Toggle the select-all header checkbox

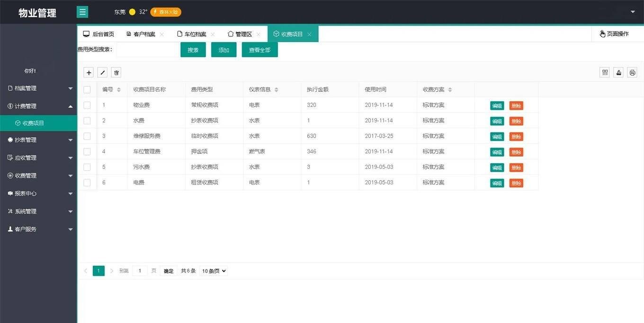click(87, 89)
